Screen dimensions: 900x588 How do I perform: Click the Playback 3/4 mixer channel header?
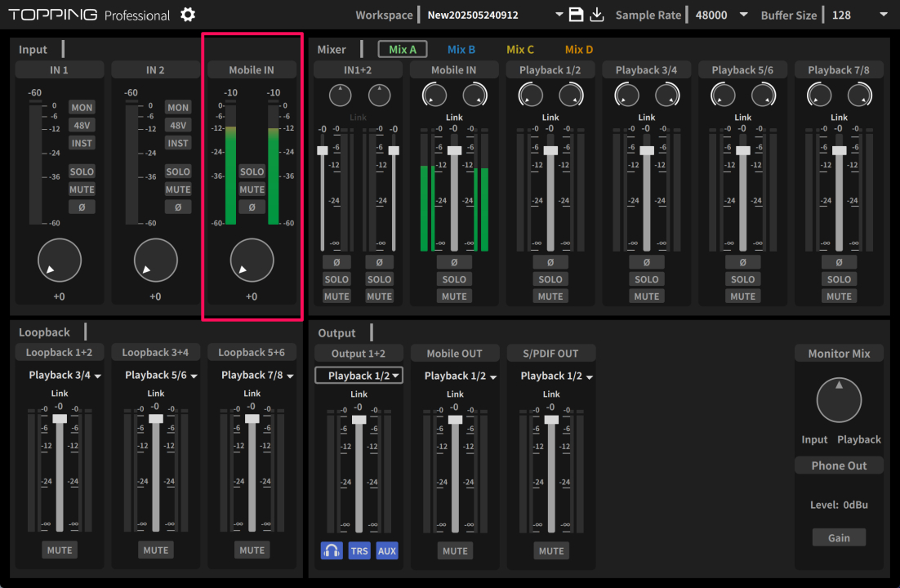click(x=646, y=70)
